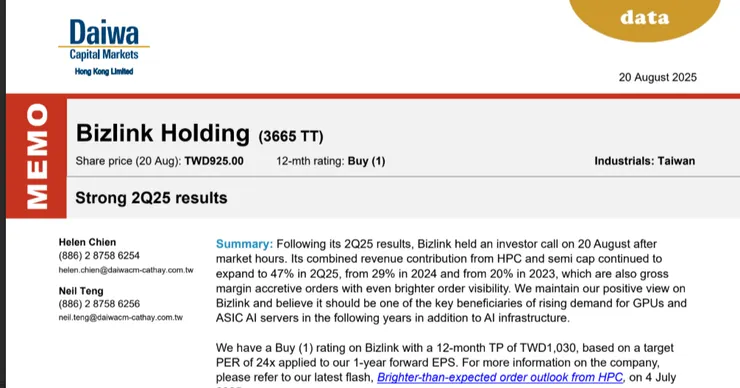Click the Hong Kong Limited text under logo
This screenshot has height=388, width=740.
tap(104, 71)
